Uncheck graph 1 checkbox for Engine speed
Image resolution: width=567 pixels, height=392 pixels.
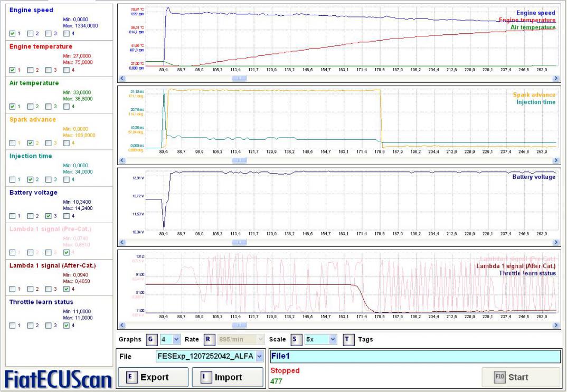click(x=13, y=33)
